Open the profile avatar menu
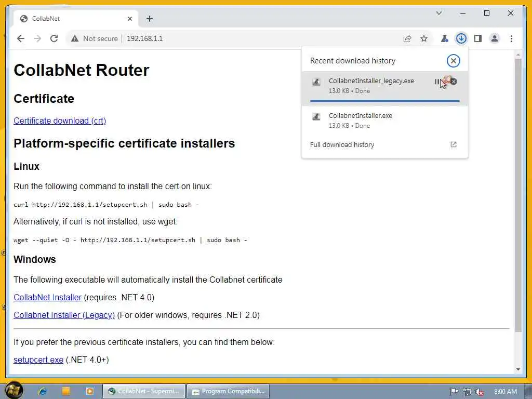 [495, 38]
